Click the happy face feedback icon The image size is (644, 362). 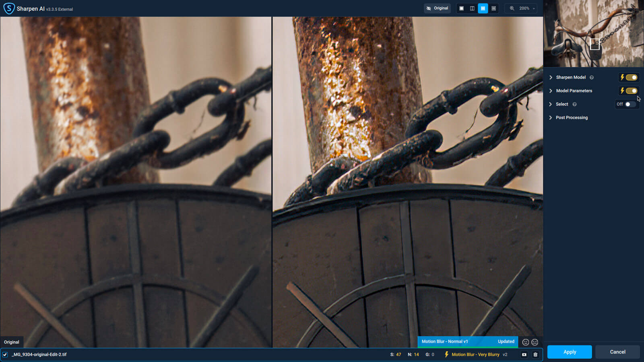tap(525, 342)
